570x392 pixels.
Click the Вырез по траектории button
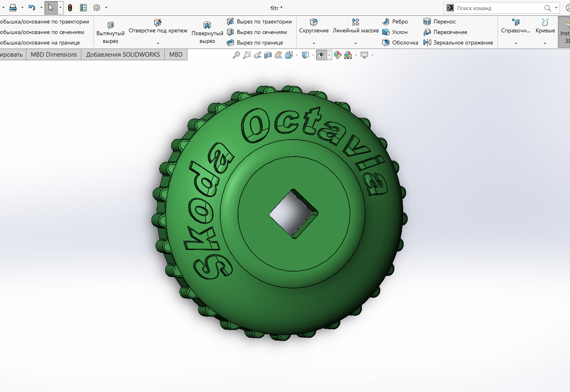tap(259, 21)
